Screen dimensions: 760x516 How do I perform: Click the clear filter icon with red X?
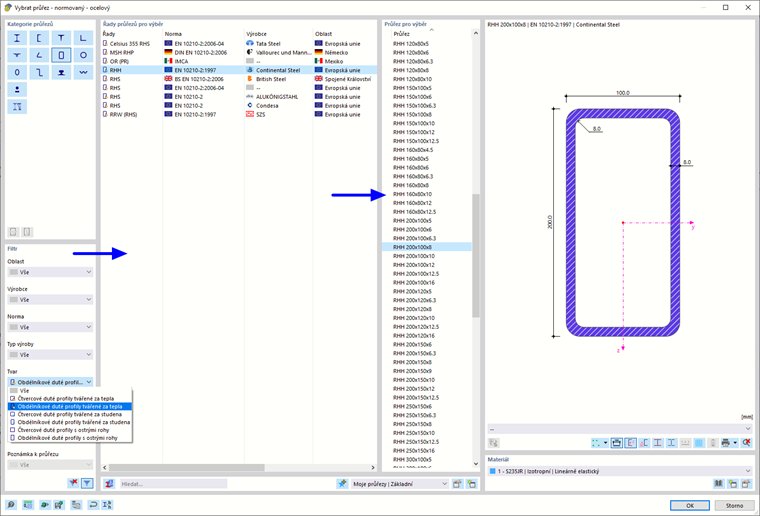(x=73, y=483)
